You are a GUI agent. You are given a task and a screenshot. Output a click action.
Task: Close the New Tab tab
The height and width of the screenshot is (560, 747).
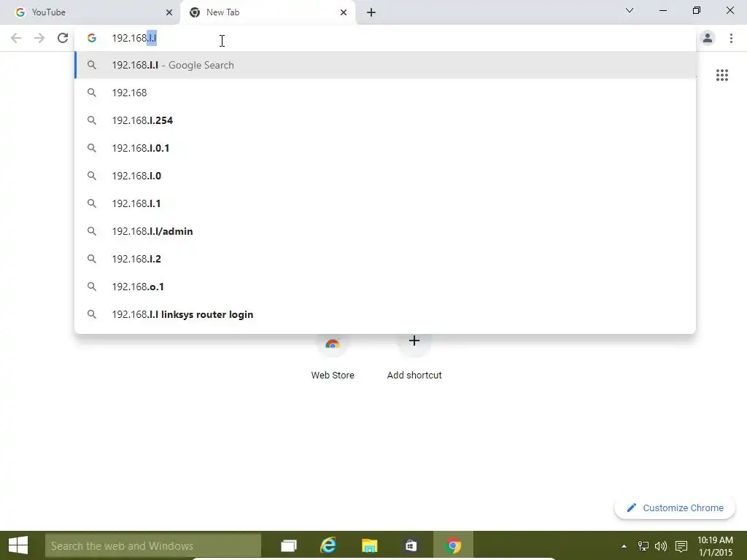tap(344, 12)
